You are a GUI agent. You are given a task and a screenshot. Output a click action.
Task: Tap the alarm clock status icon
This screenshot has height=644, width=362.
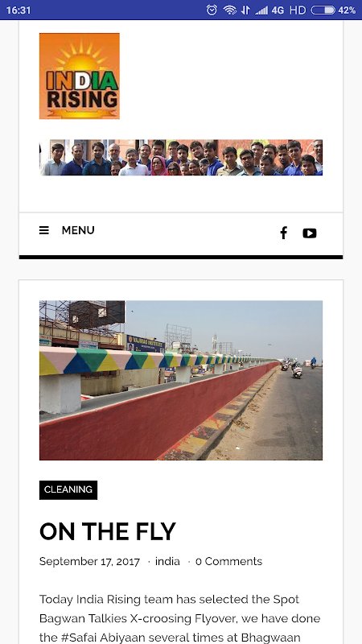212,10
